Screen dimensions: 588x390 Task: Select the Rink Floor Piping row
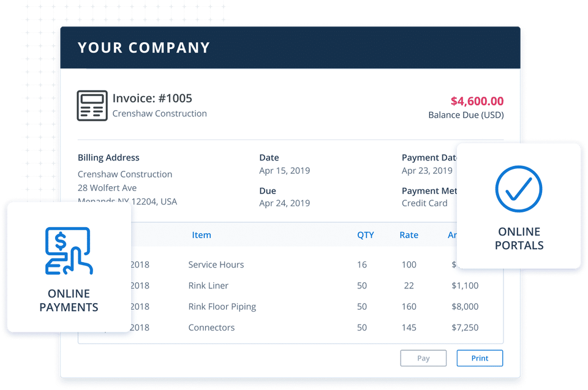222,307
